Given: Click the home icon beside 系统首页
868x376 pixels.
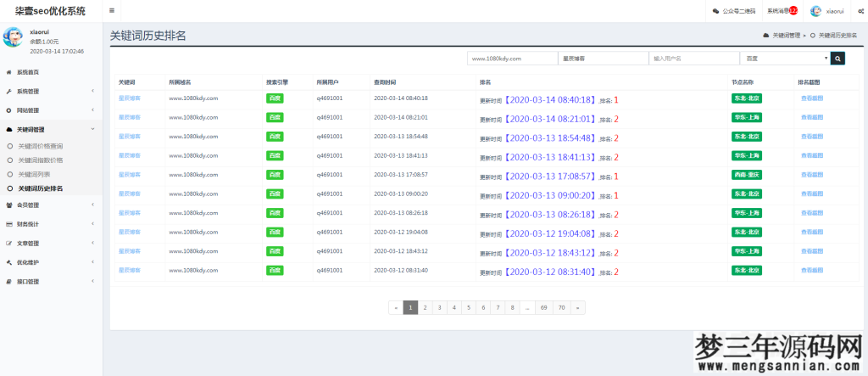Looking at the screenshot, I should coord(8,72).
